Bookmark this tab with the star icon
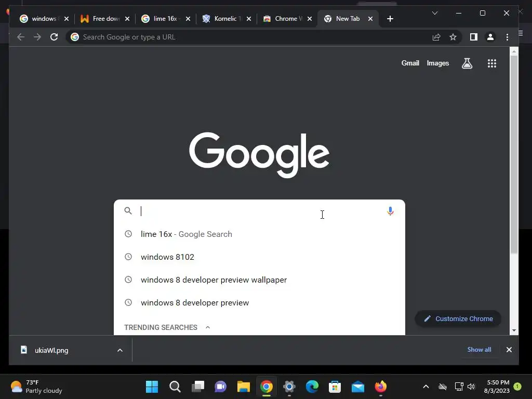This screenshot has width=532, height=399. point(453,37)
